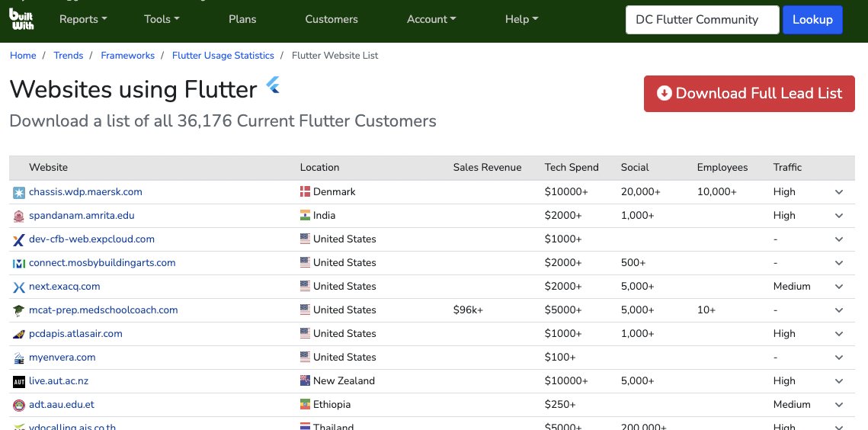
Task: Click the spandanam.amrita.edu favicon
Action: coord(19,216)
